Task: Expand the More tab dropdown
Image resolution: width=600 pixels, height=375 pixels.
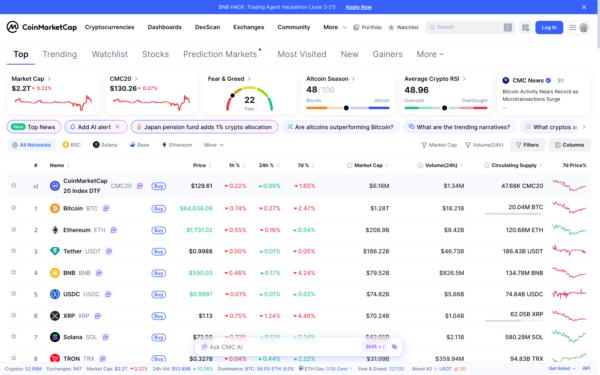Action: point(430,54)
